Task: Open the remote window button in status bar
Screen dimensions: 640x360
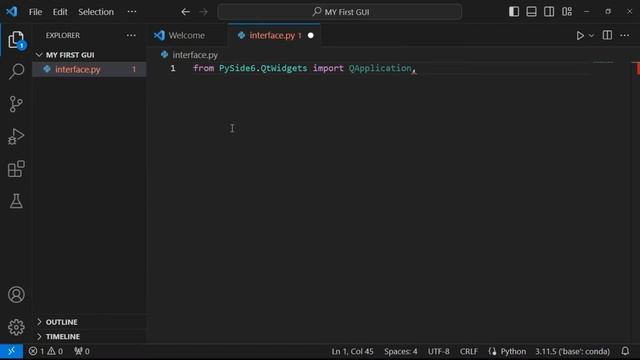Action: click(11, 351)
